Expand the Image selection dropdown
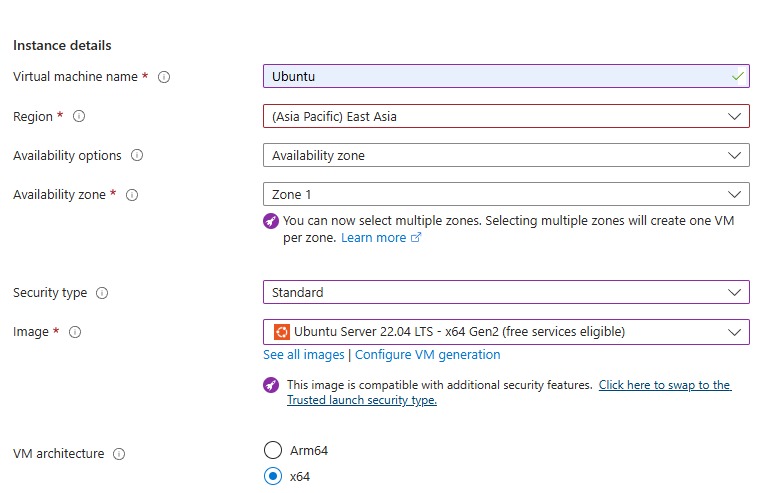The image size is (771, 493). click(x=506, y=332)
